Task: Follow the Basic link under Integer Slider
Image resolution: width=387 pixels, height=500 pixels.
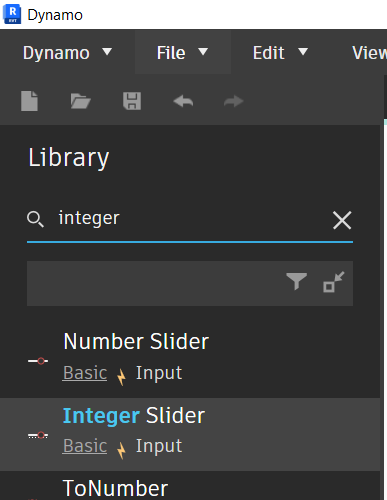Action: 85,446
